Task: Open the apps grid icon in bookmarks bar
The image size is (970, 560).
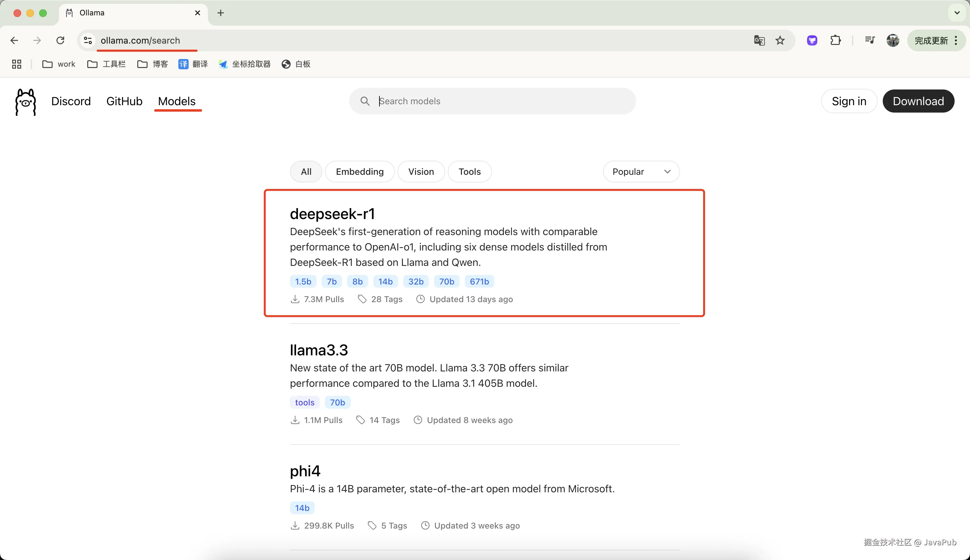Action: pyautogui.click(x=17, y=64)
